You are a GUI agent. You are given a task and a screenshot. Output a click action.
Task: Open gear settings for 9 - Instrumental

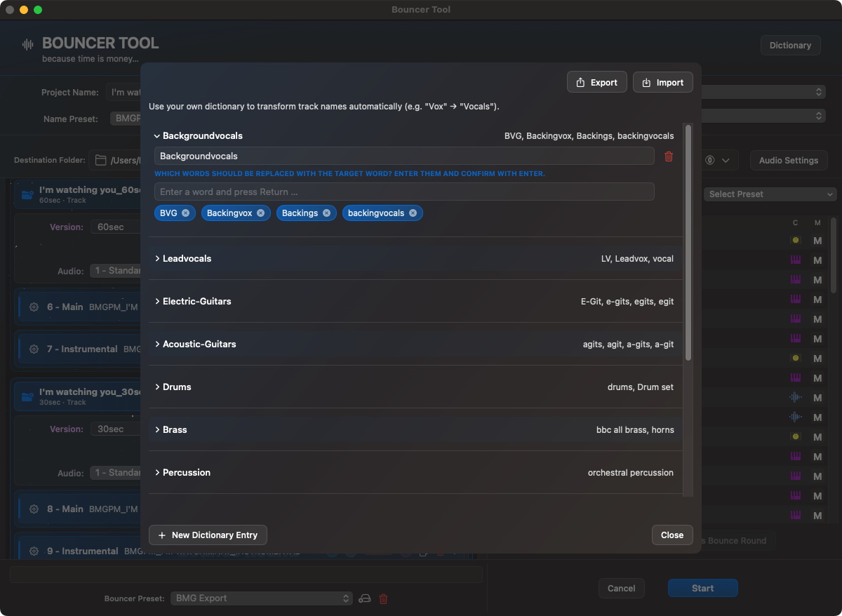[34, 551]
